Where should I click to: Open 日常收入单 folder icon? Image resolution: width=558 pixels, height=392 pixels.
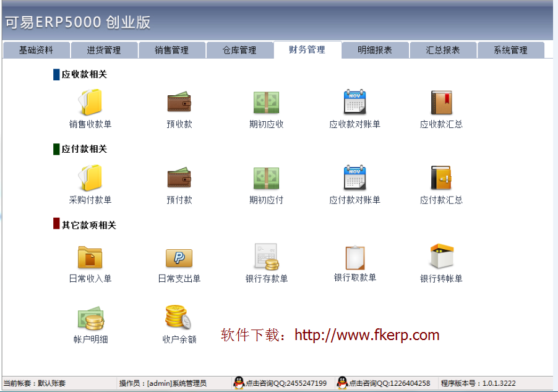(x=90, y=257)
